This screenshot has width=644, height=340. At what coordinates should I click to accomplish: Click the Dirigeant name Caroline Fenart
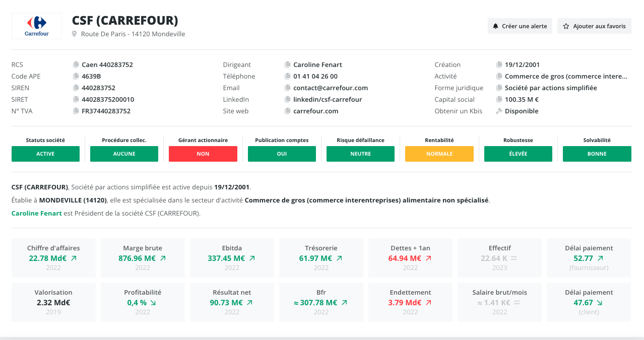tap(317, 64)
